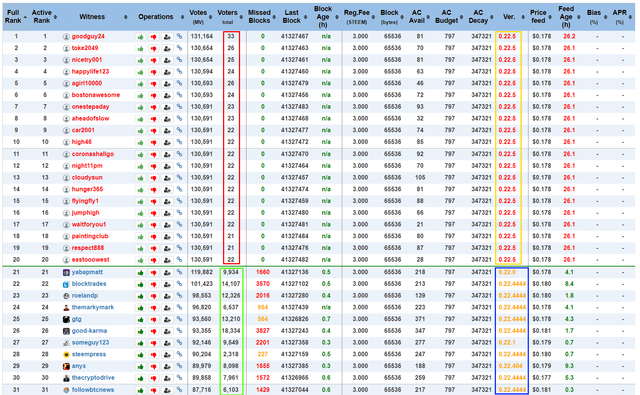The height and width of the screenshot is (395, 640).
Task: Sort by Votes (MV) header
Action: pyautogui.click(x=200, y=17)
